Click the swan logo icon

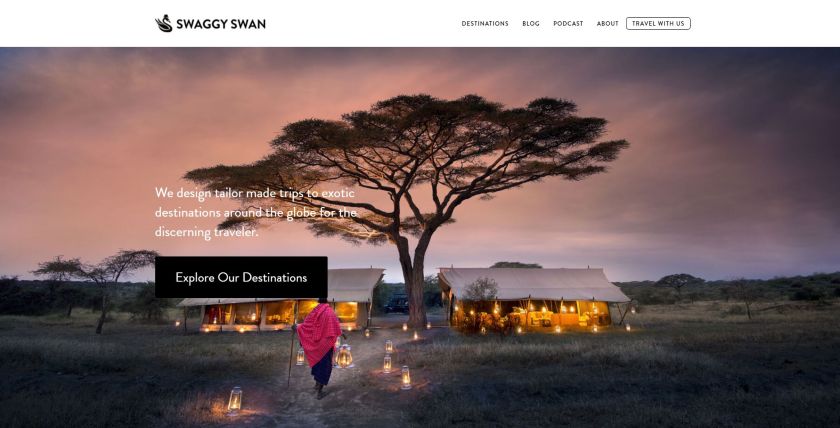(x=163, y=24)
